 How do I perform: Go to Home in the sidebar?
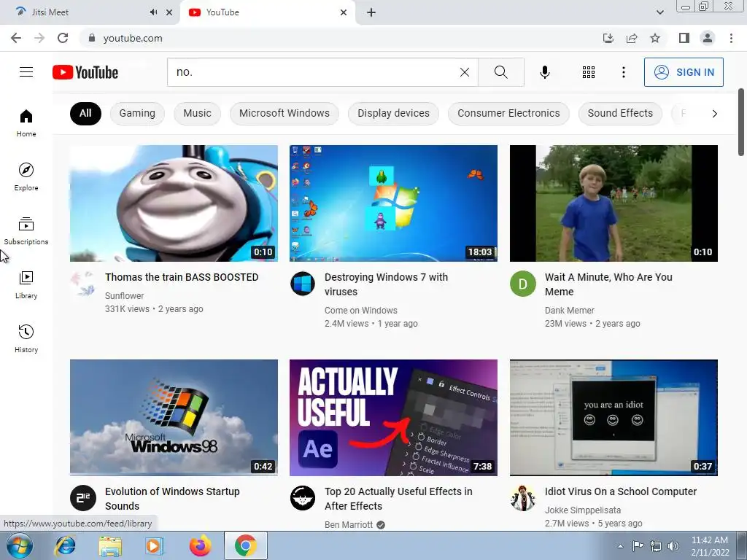[x=26, y=122]
